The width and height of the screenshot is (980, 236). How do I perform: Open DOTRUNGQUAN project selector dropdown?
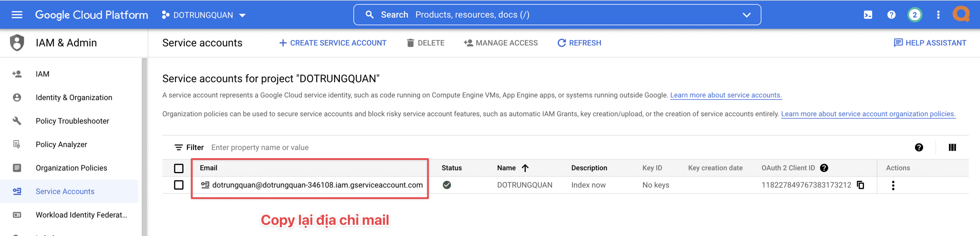coord(204,15)
